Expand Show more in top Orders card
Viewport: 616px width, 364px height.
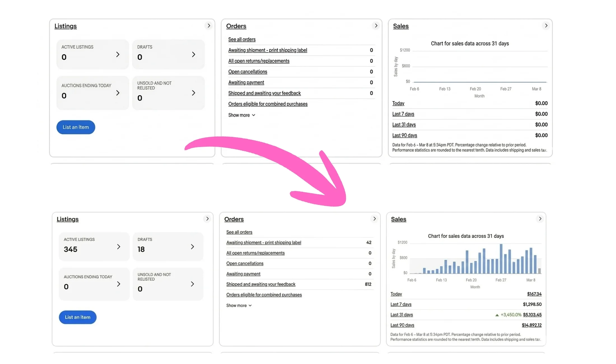pyautogui.click(x=241, y=115)
